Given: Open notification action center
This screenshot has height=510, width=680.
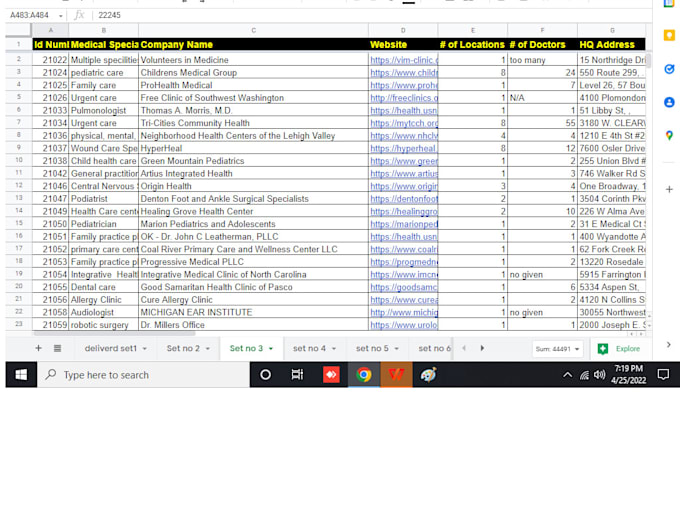Looking at the screenshot, I should point(663,375).
